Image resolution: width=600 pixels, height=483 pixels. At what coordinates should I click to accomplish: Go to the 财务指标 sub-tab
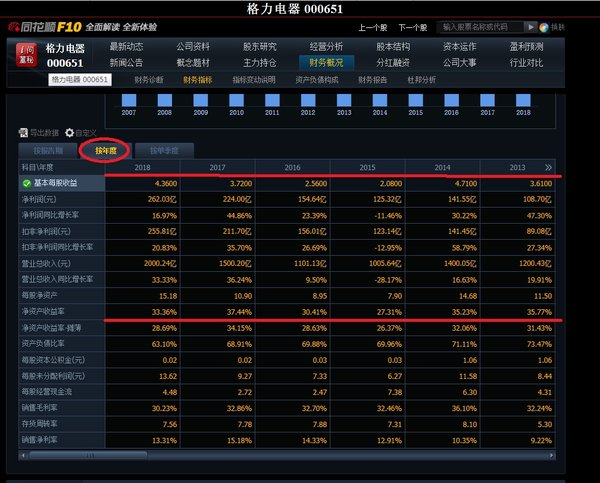[x=197, y=80]
